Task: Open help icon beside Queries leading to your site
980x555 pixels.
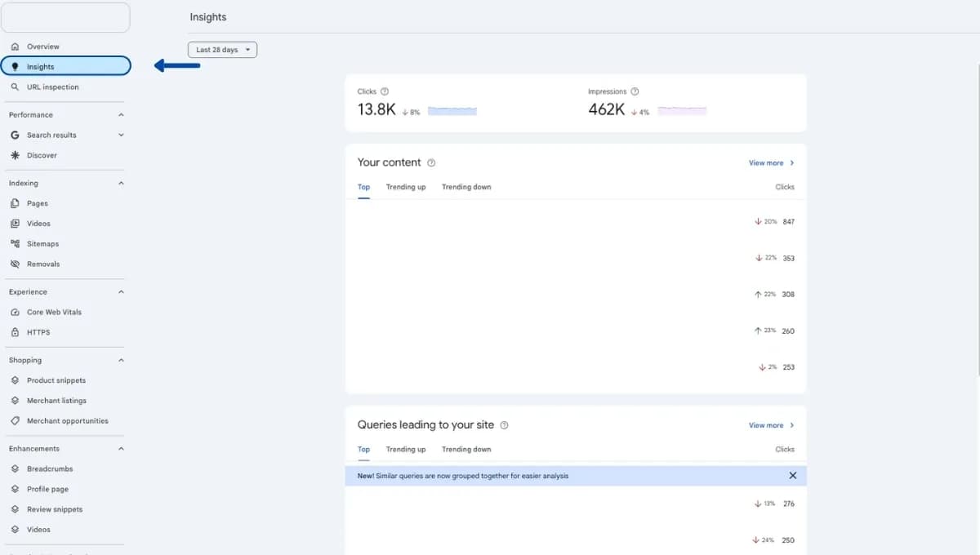Action: click(504, 425)
